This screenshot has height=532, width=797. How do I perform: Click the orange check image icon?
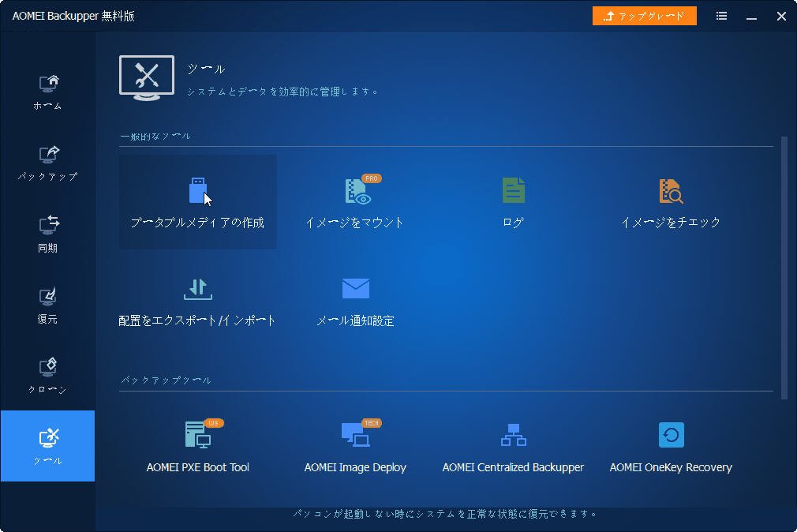[x=671, y=191]
